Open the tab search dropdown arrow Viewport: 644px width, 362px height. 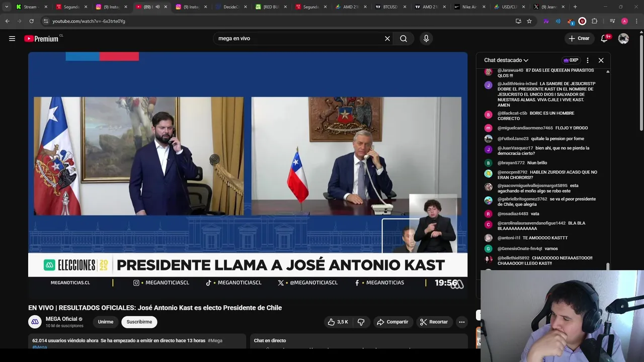(7, 7)
